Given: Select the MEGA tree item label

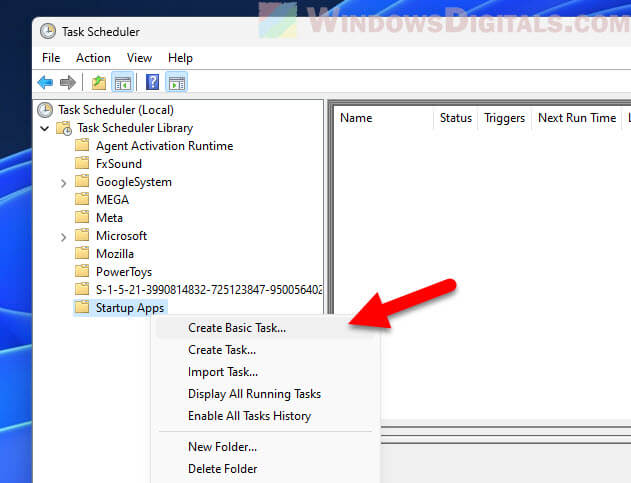Looking at the screenshot, I should (x=112, y=200).
